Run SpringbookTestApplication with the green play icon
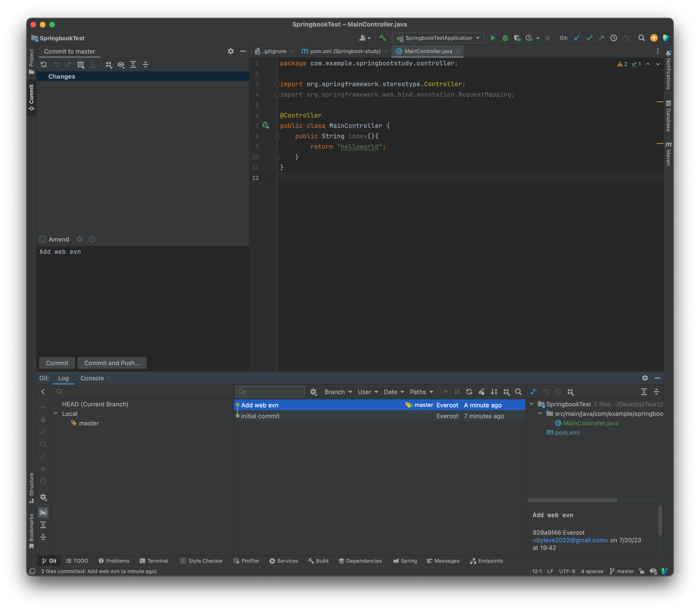The width and height of the screenshot is (700, 611). tap(493, 38)
